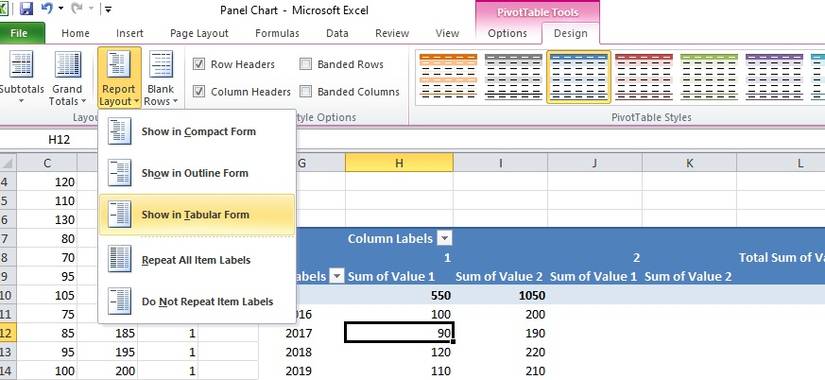Open the Review tab
The height and width of the screenshot is (380, 825).
click(392, 33)
